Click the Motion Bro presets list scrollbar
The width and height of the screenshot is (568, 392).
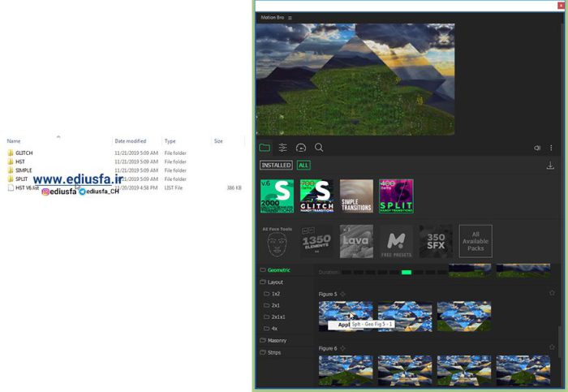560,341
